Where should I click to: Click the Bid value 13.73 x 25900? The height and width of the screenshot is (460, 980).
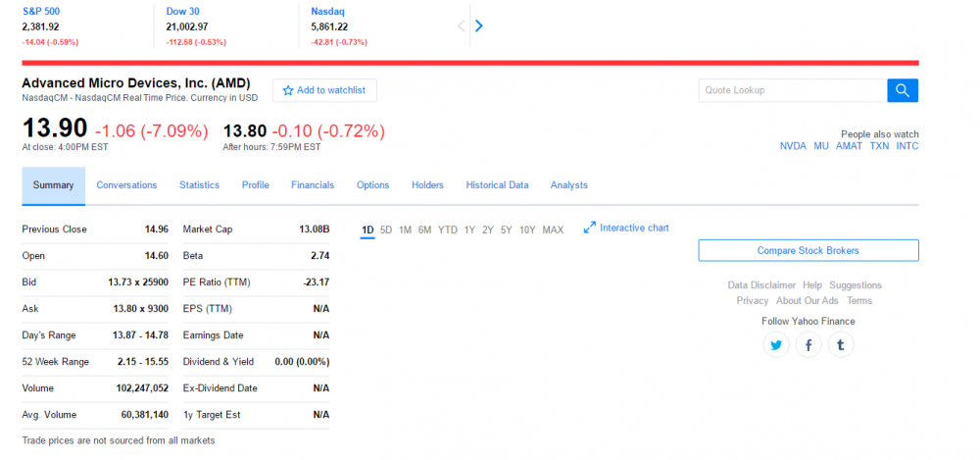pyautogui.click(x=138, y=282)
